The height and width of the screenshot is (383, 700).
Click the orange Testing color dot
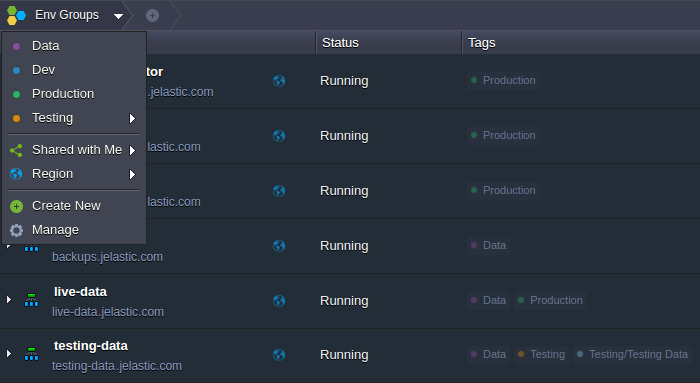tap(17, 119)
